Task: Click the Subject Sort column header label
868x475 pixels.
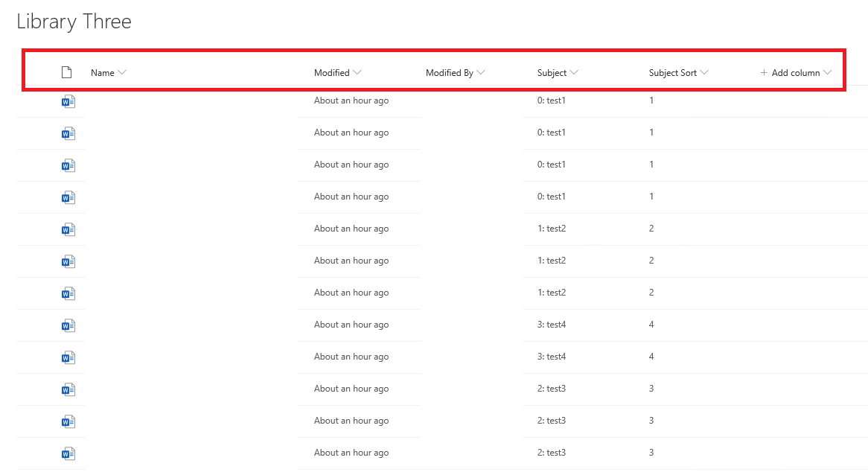Action: pos(673,72)
